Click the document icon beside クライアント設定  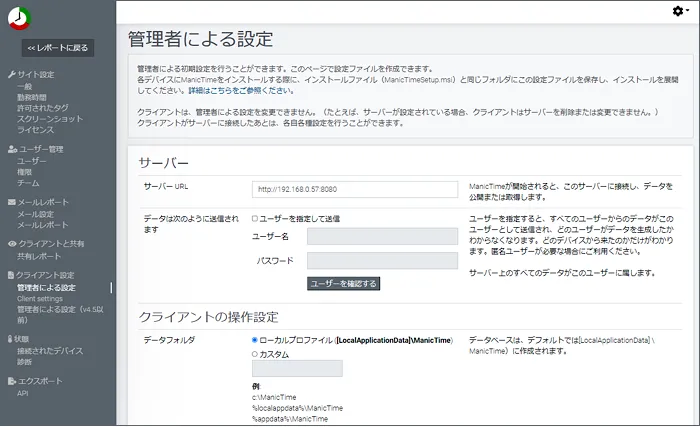tap(11, 275)
